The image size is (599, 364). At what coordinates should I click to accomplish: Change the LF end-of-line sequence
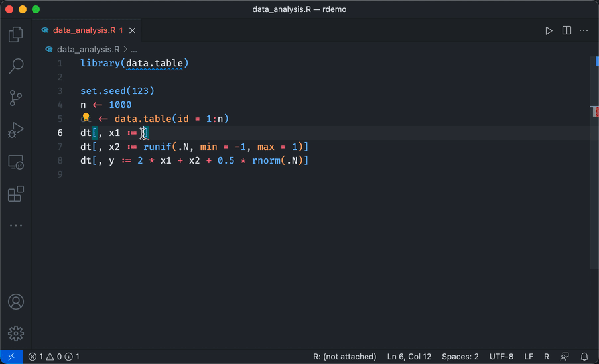tap(529, 357)
